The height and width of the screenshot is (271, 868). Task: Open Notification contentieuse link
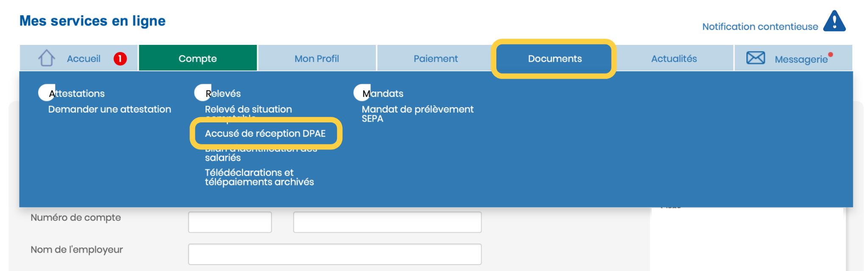pos(760,27)
